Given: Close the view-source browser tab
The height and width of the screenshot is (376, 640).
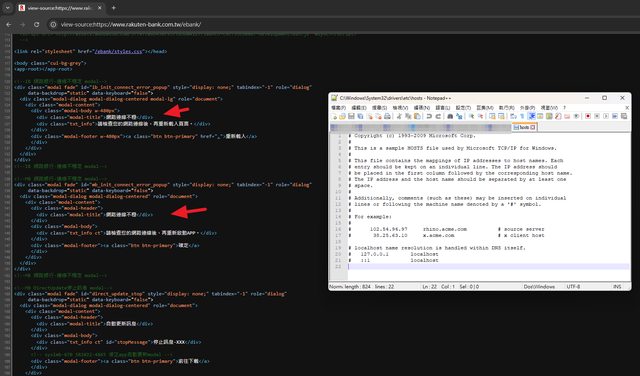Looking at the screenshot, I should tap(100, 8).
